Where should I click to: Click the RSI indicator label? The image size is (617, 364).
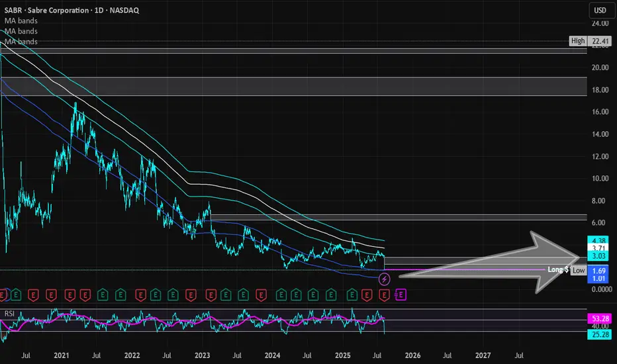(9, 314)
